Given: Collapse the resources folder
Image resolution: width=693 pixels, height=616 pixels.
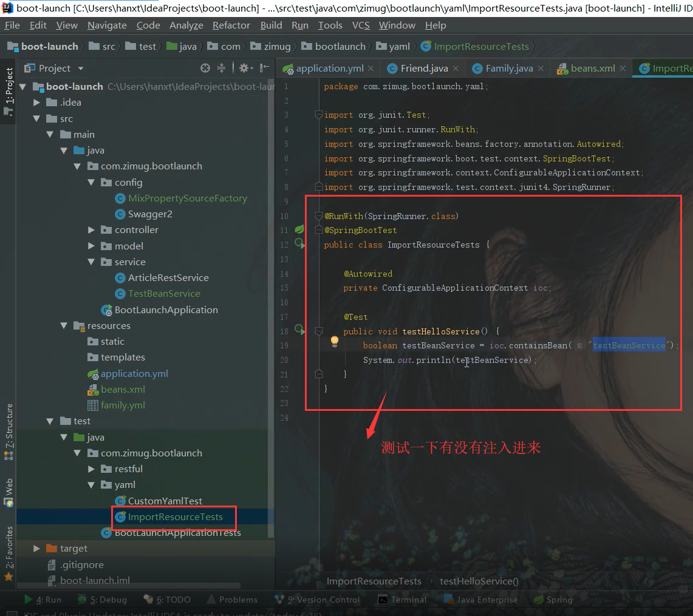Looking at the screenshot, I should point(64,325).
